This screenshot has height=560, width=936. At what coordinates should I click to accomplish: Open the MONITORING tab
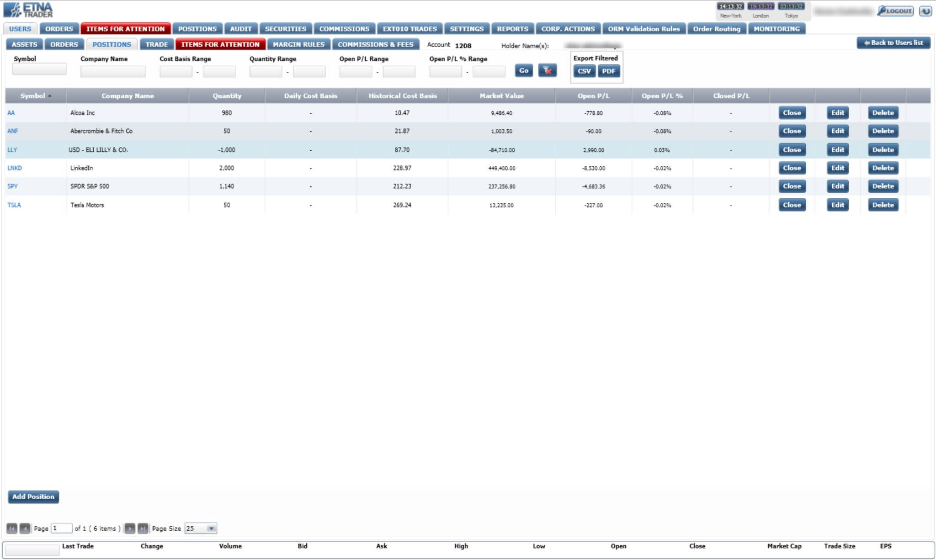(x=776, y=29)
